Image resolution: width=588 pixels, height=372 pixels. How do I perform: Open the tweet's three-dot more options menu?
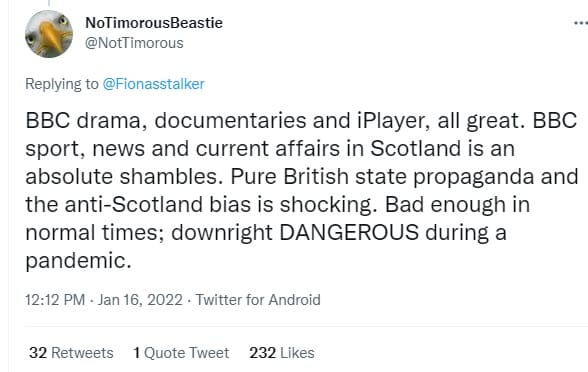coord(581,23)
